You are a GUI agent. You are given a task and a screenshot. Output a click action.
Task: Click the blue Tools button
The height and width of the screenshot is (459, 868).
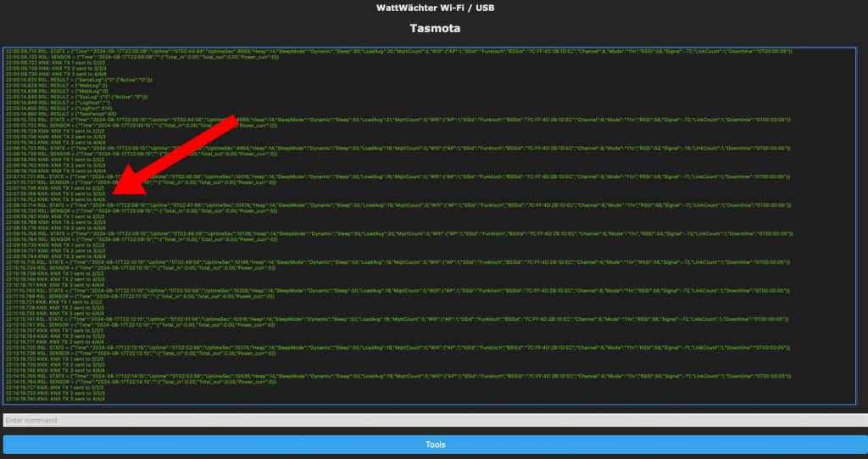tap(434, 445)
